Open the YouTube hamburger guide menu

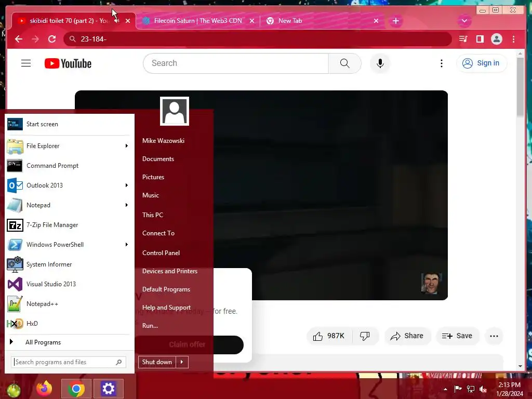[26, 63]
